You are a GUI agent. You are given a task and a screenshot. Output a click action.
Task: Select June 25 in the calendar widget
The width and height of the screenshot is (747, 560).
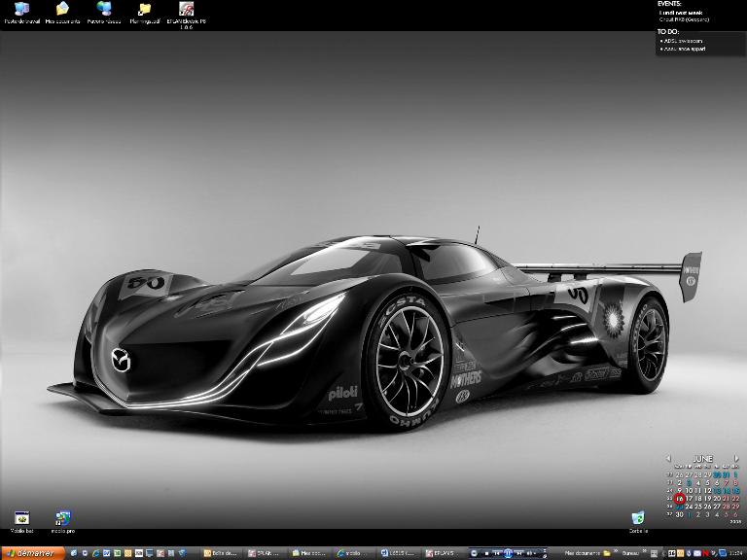698,507
